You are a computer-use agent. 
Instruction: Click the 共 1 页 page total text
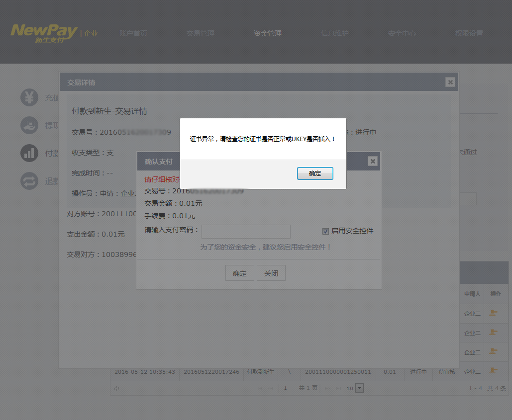point(308,388)
